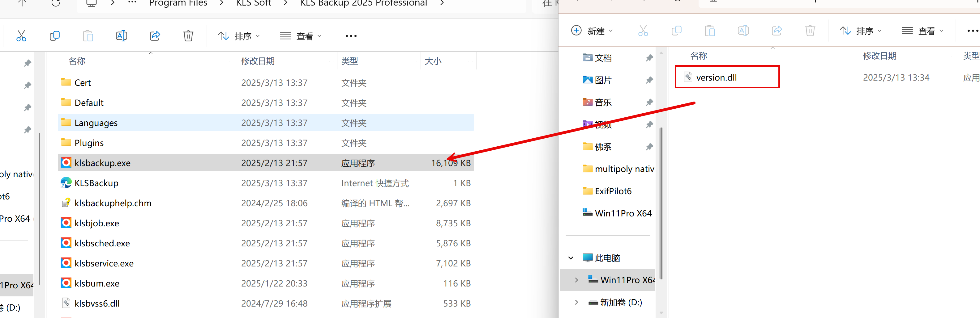
Task: Select the version.dll file
Action: [716, 77]
